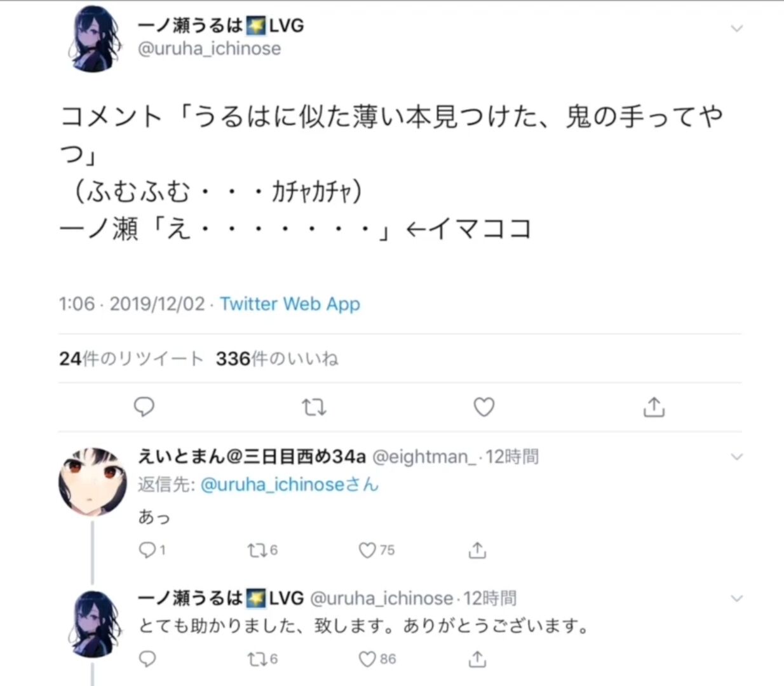Viewport: 784px width, 686px height.
Task: View the 24件のリツイート list
Action: tap(131, 359)
